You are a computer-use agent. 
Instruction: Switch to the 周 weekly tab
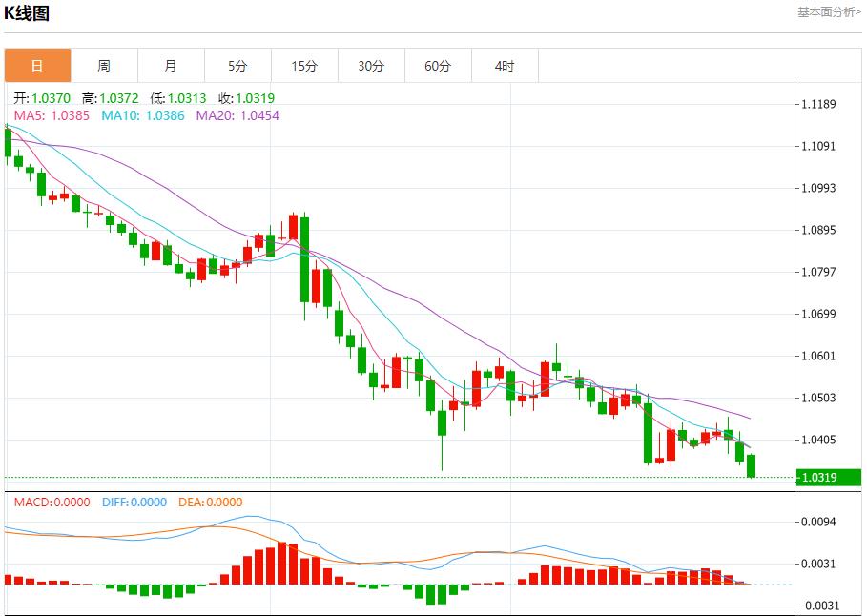(104, 66)
